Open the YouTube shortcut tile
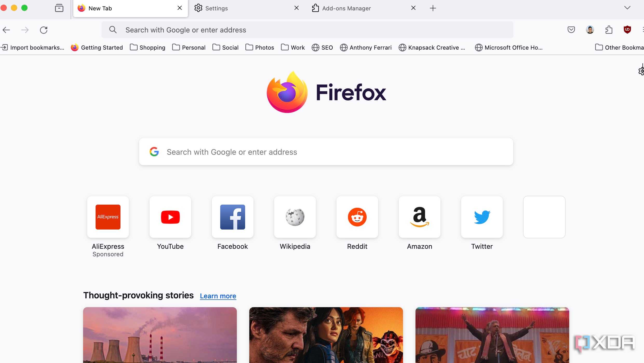 pos(170,217)
